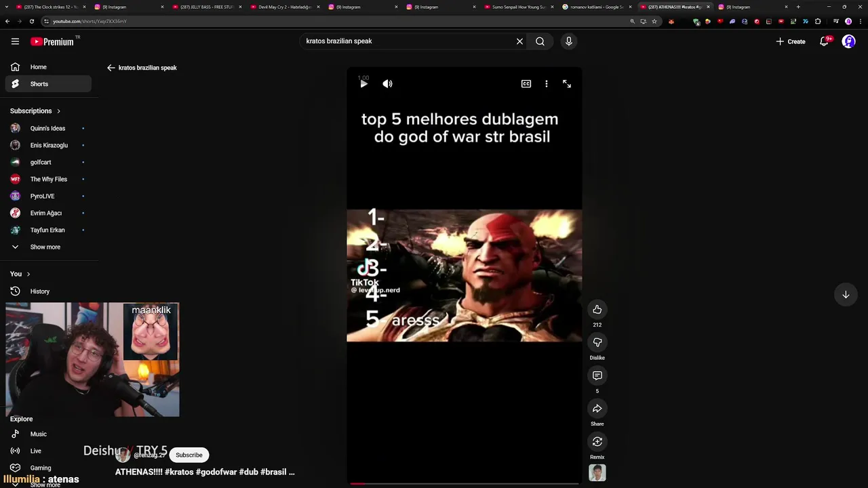Toggle closed captions on the Short
868x488 pixels.
[526, 84]
